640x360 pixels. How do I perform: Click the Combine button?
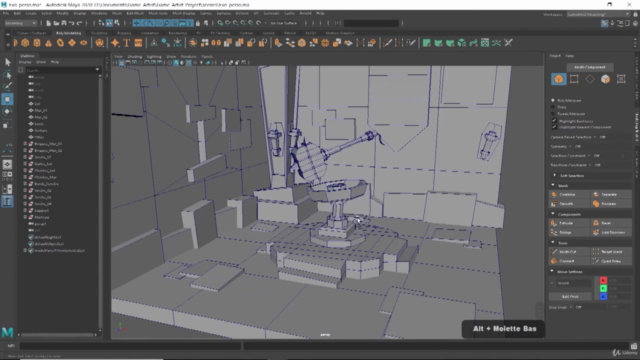569,194
